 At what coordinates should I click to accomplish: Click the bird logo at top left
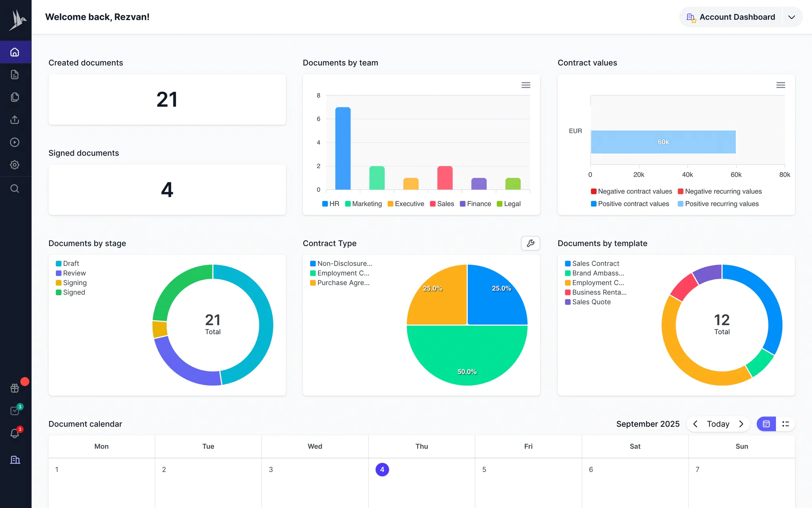[x=17, y=20]
